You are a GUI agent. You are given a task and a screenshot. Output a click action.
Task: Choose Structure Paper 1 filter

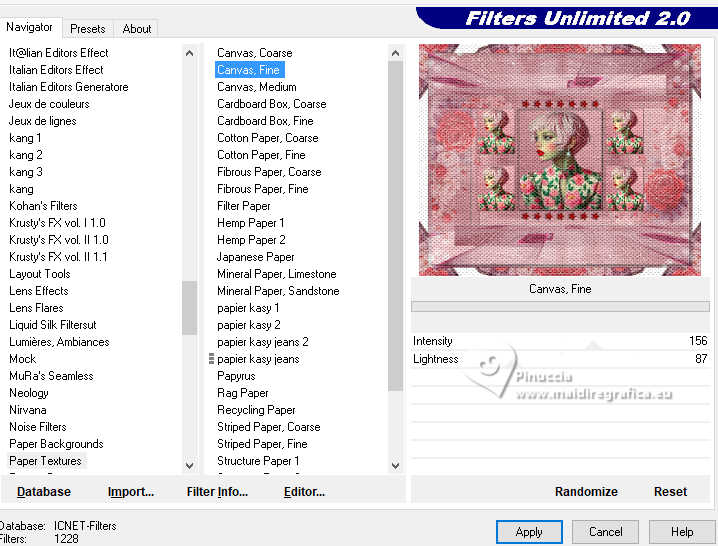(258, 461)
